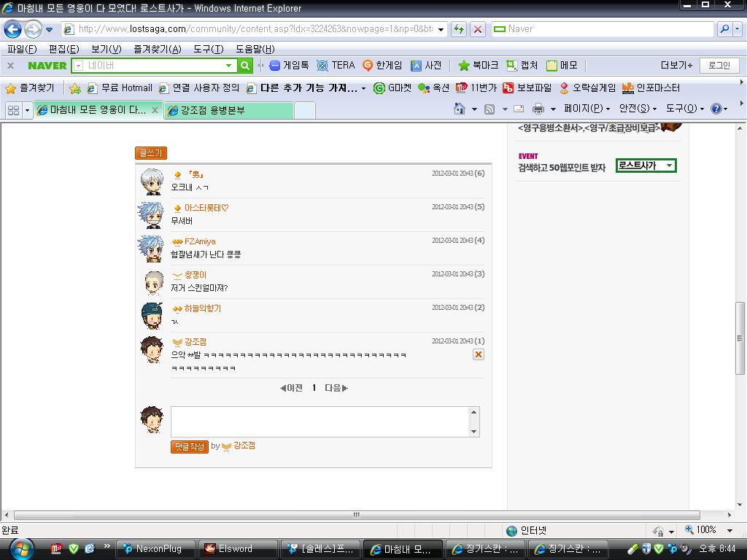This screenshot has width=747, height=560.
Task: Click the Naver toolbar green search icon
Action: click(245, 65)
